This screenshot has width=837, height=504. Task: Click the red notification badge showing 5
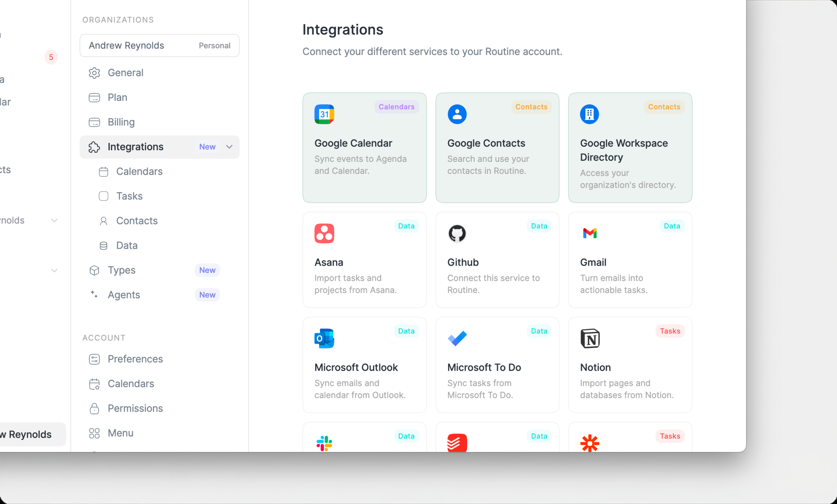[x=51, y=57]
